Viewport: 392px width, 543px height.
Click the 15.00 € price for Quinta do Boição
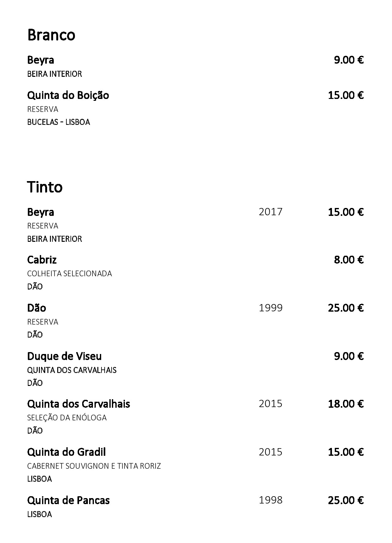click(x=346, y=95)
